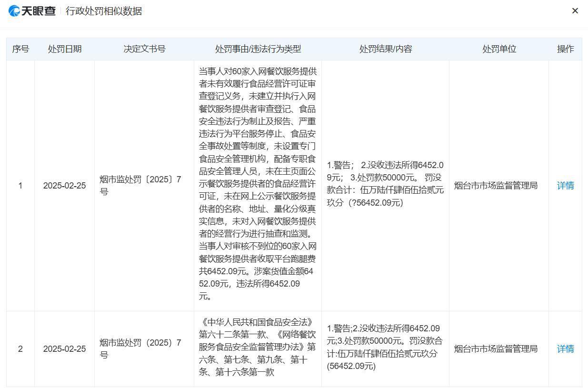The image size is (588, 388).
Task: Click the first row's penalty result text
Action: [x=385, y=184]
